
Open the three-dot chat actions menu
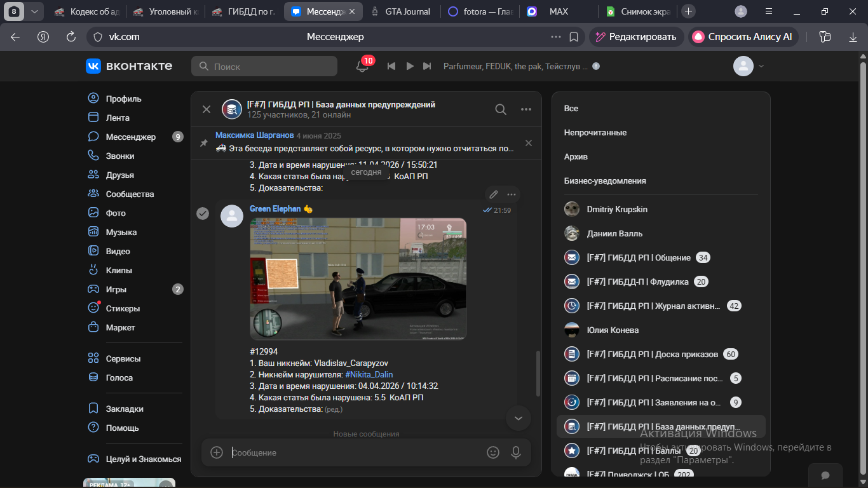[526, 109]
